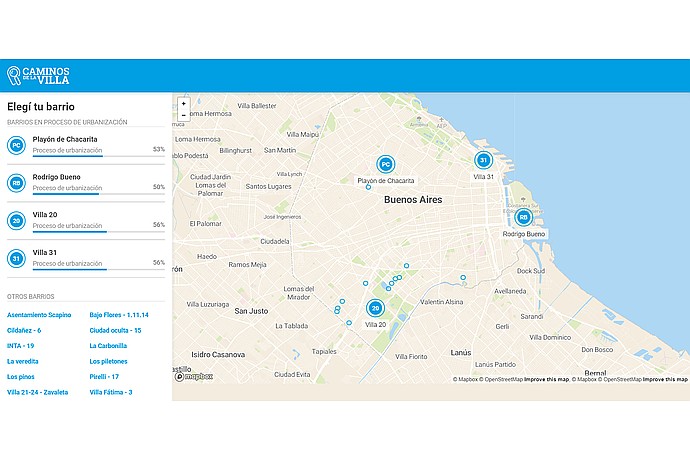The height and width of the screenshot is (460, 690).
Task: Click the Isidro Casanova label on map
Action: coord(218,354)
